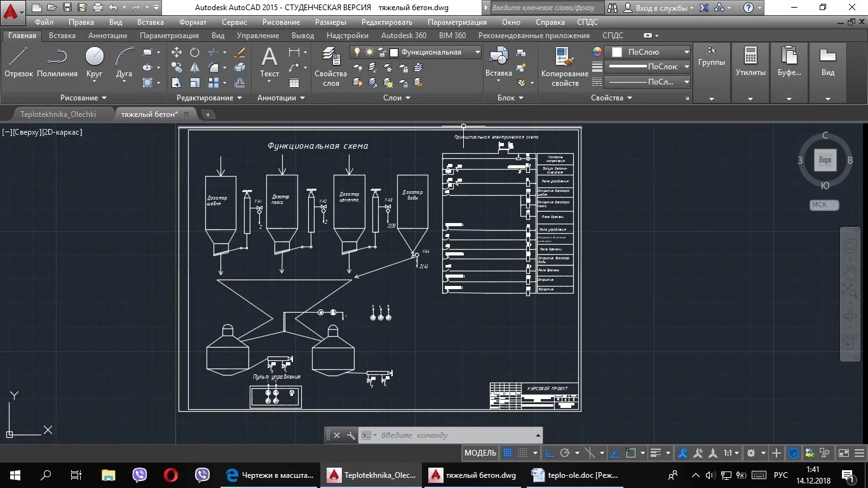
Task: Toggle the grid display in status bar
Action: point(506,453)
